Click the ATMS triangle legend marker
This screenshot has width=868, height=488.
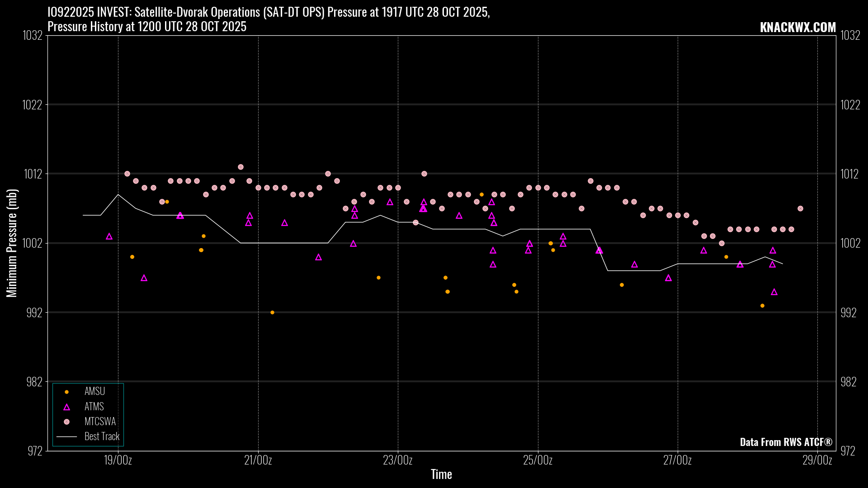click(66, 407)
